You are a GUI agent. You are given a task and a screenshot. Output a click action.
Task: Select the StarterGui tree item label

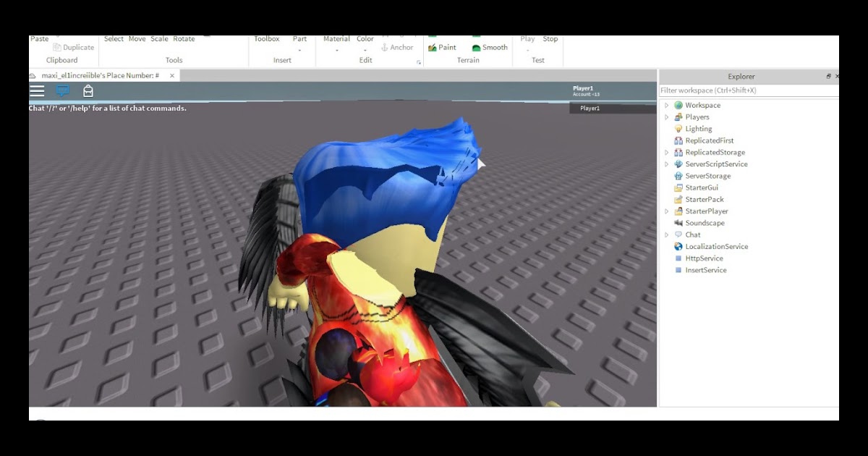pyautogui.click(x=702, y=187)
